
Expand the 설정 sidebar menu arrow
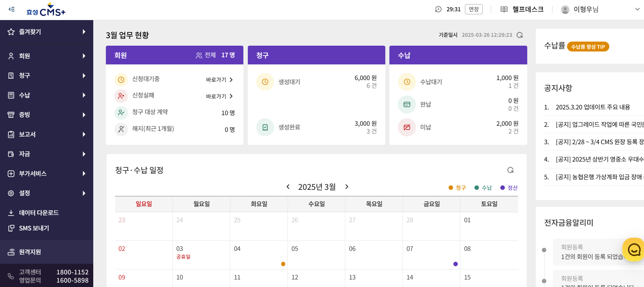tap(84, 193)
